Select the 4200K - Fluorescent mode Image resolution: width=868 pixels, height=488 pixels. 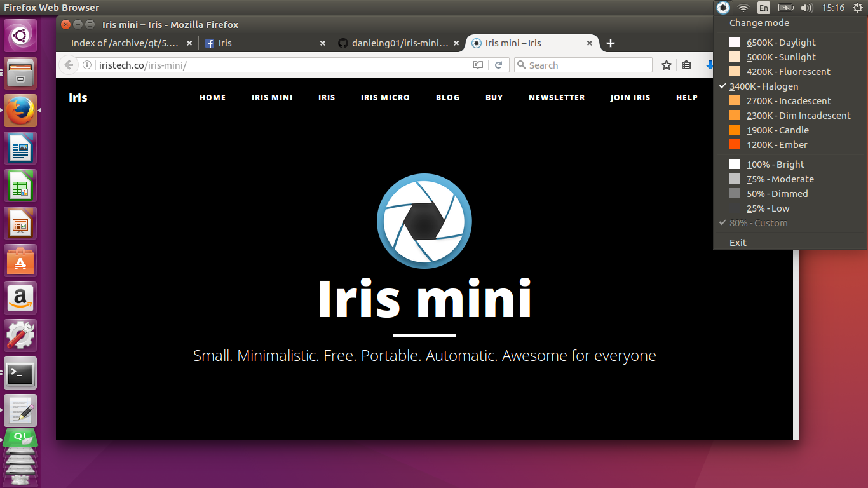(x=790, y=72)
